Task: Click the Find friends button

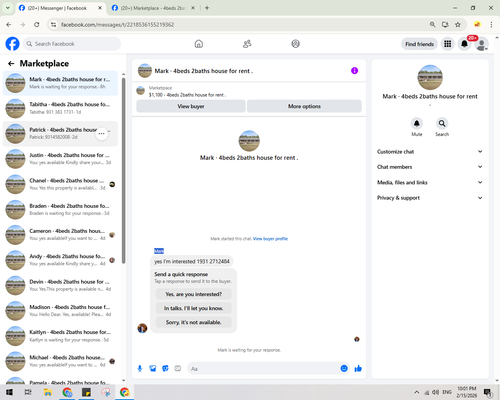Action: 419,44
